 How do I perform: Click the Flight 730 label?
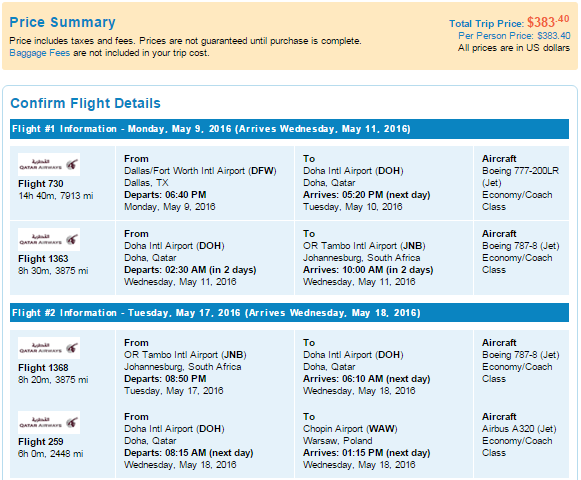tap(41, 184)
